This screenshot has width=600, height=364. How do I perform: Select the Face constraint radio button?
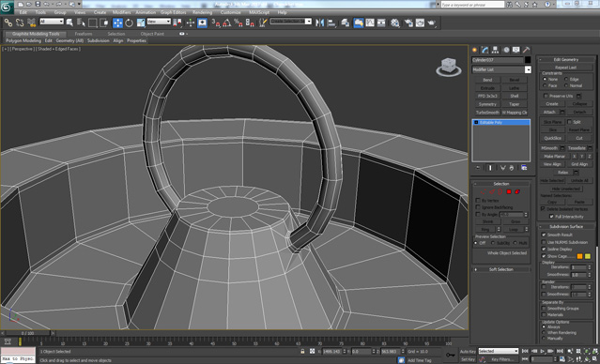click(545, 85)
